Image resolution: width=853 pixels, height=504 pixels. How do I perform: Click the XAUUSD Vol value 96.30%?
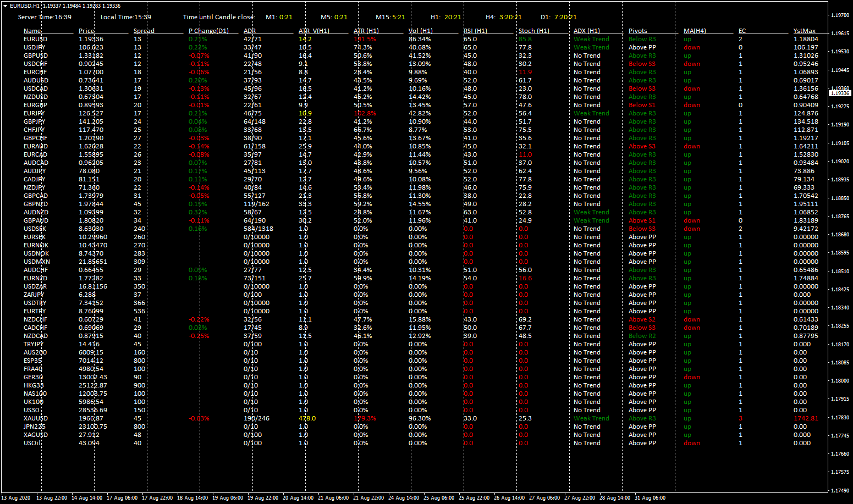(420, 418)
